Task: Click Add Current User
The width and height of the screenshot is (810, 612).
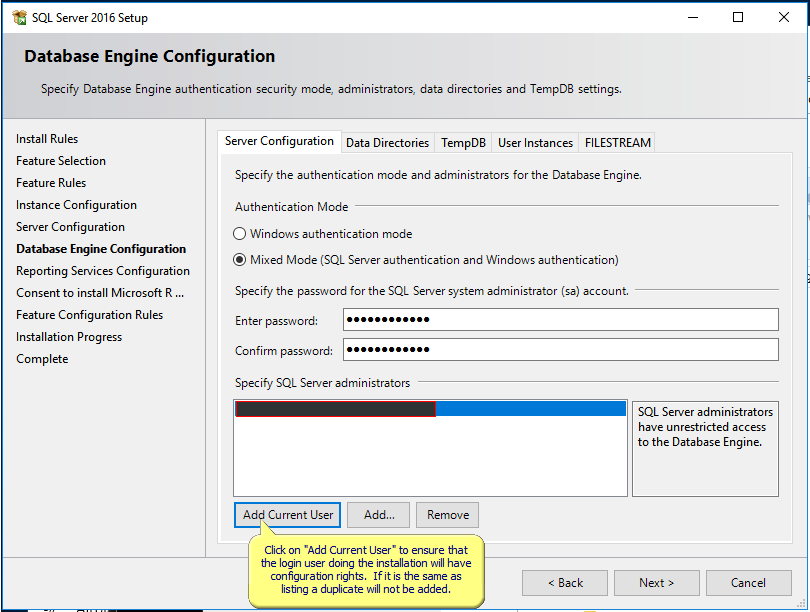Action: tap(287, 514)
